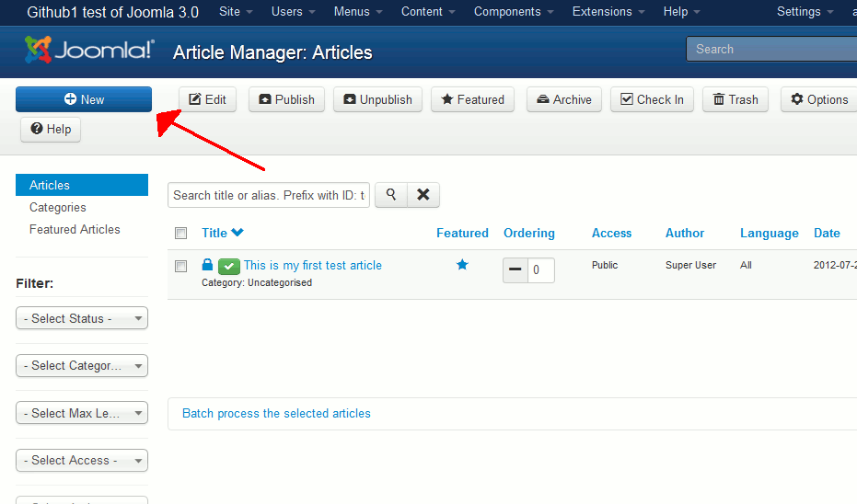Tick checkbox for 'This is my first test article'
The image size is (857, 504).
[x=181, y=266]
